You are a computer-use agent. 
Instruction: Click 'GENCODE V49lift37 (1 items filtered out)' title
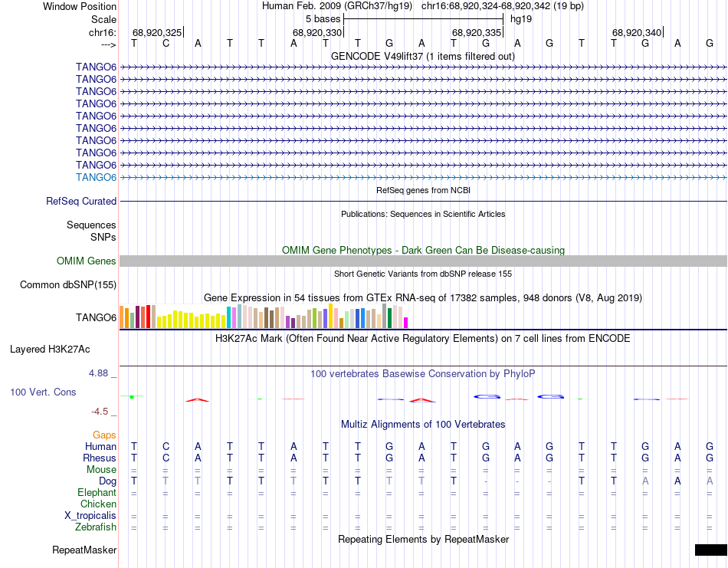(x=423, y=56)
